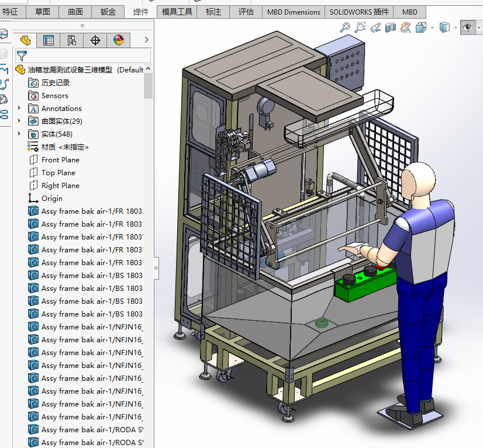
Task: Toggle the Hide/Show Items eye button
Action: (467, 27)
